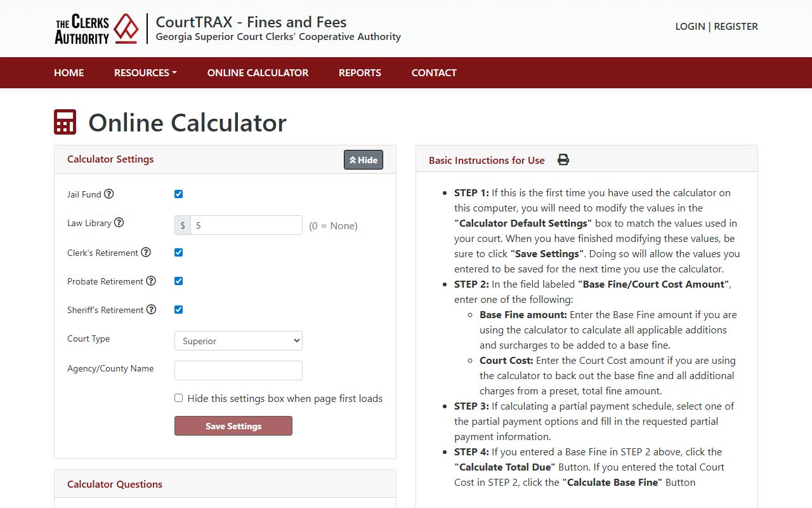The image size is (812, 508).
Task: Open the Clerk's Retirement help question mark
Action: [146, 252]
